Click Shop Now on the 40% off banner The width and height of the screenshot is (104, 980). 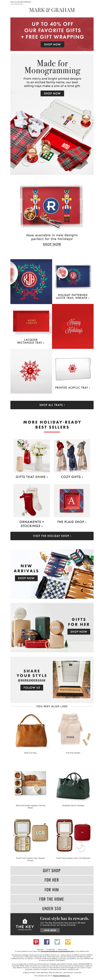[x=52, y=44]
